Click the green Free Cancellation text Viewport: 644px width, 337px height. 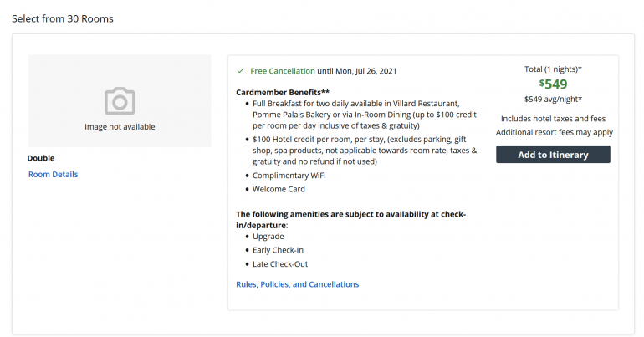coord(283,71)
